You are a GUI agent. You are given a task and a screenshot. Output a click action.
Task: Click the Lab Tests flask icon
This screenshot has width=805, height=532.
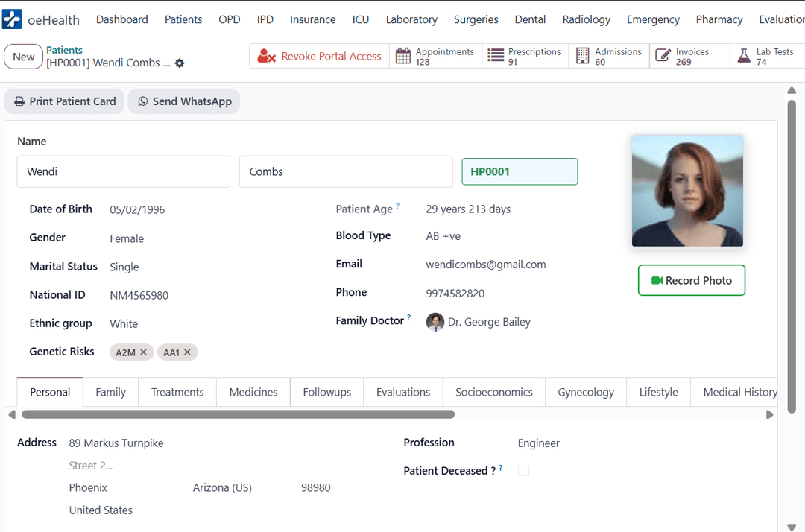pos(744,55)
